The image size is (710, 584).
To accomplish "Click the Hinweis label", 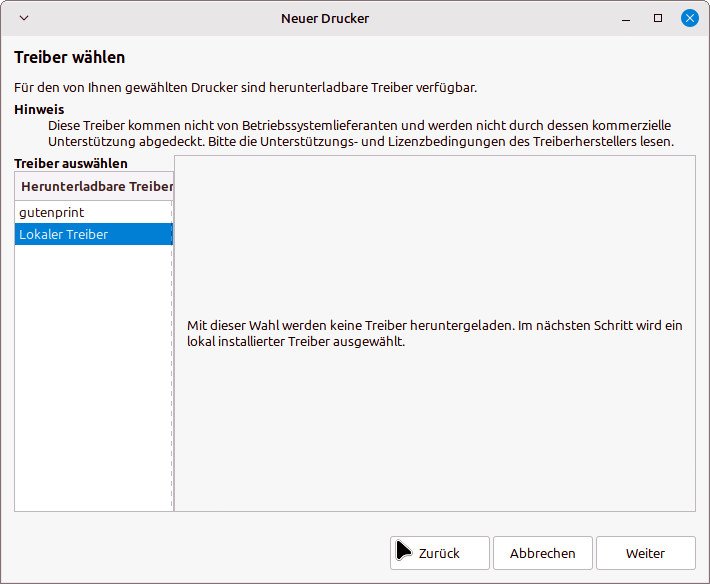I will 39,110.
